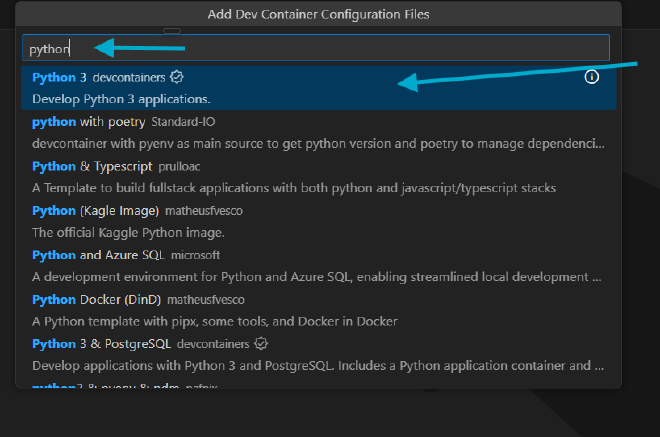The image size is (660, 437).
Task: Click the pyenv and poetry devcontainer description
Action: (x=318, y=144)
